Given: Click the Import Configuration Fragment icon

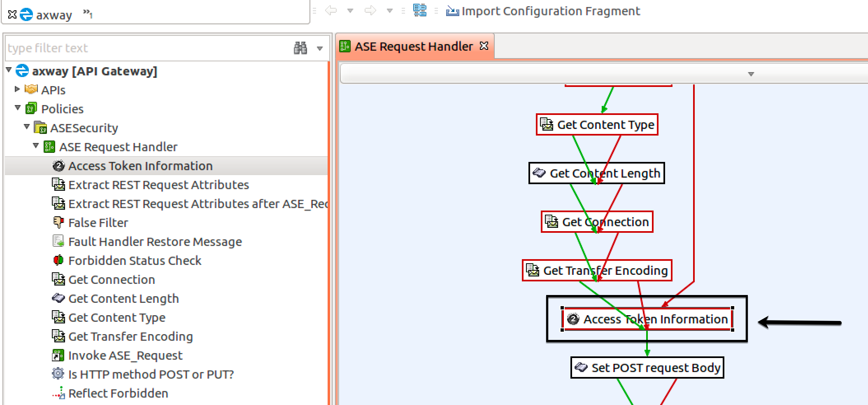Looking at the screenshot, I should [452, 11].
